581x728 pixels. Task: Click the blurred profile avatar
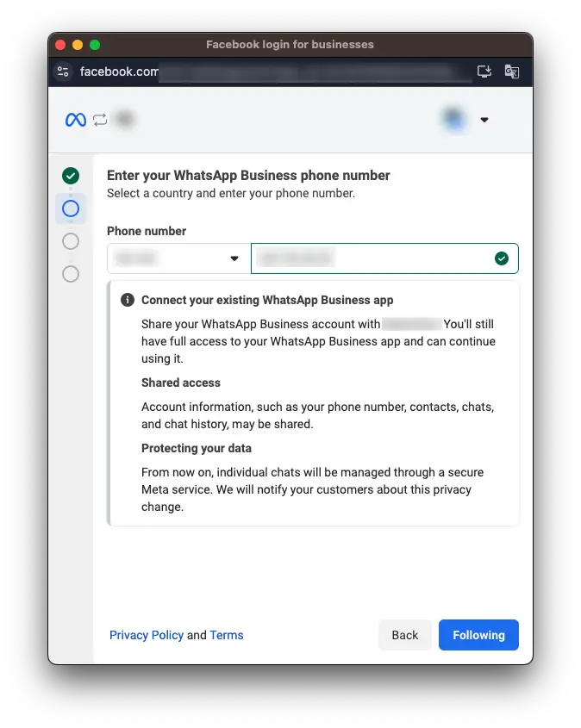point(453,120)
